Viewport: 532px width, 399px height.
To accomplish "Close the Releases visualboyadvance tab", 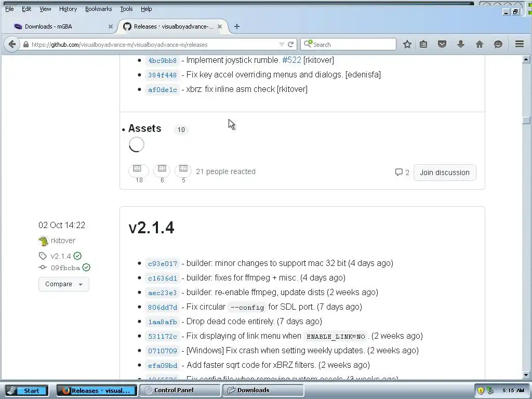I will [220, 26].
